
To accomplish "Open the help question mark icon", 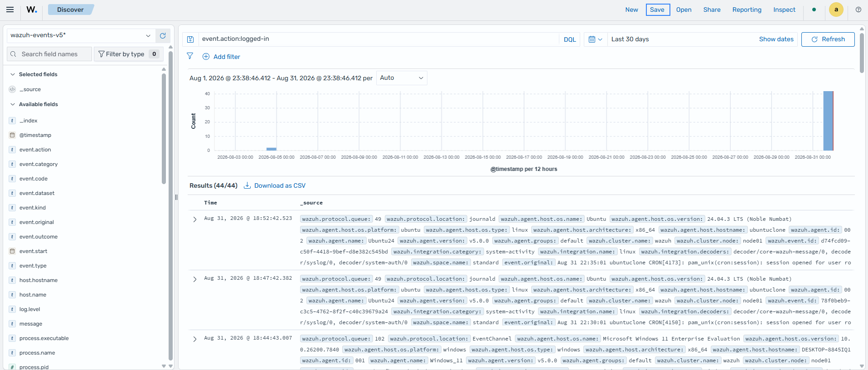I will click(x=858, y=10).
